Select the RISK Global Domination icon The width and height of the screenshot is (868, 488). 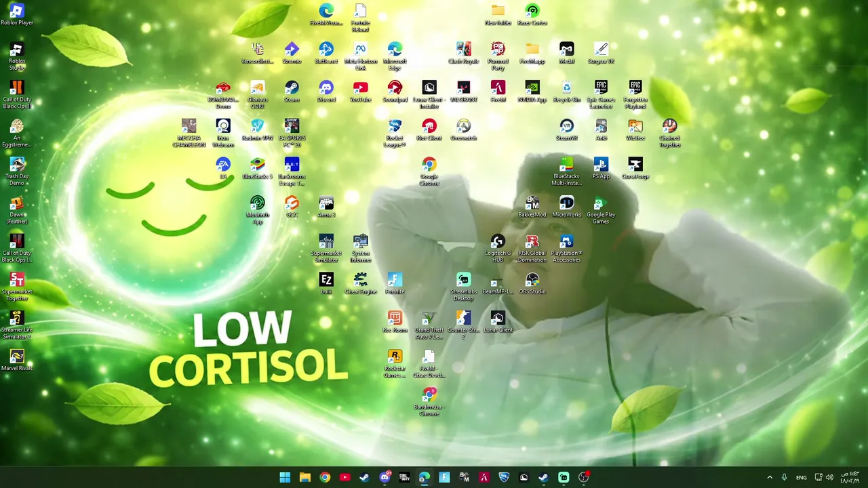click(532, 249)
